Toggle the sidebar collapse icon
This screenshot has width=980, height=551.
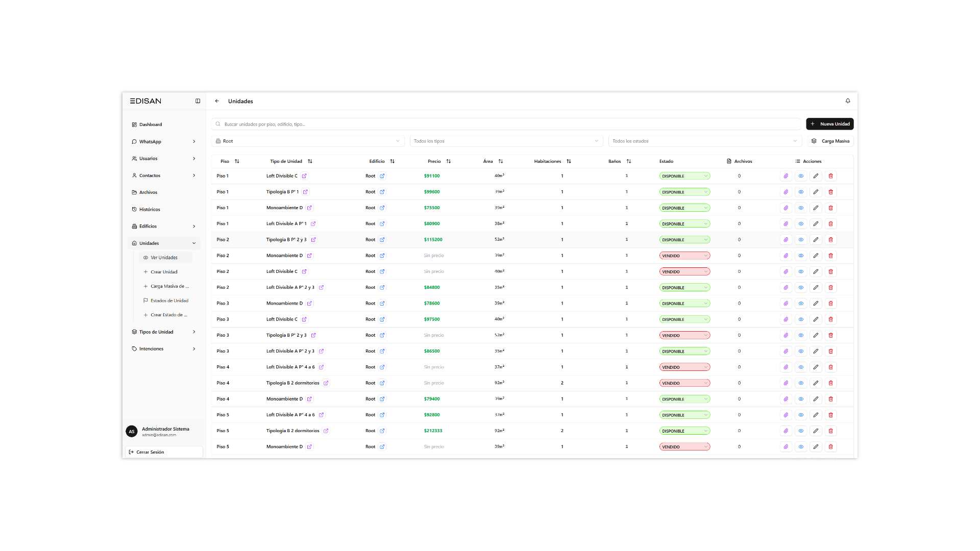(x=198, y=101)
